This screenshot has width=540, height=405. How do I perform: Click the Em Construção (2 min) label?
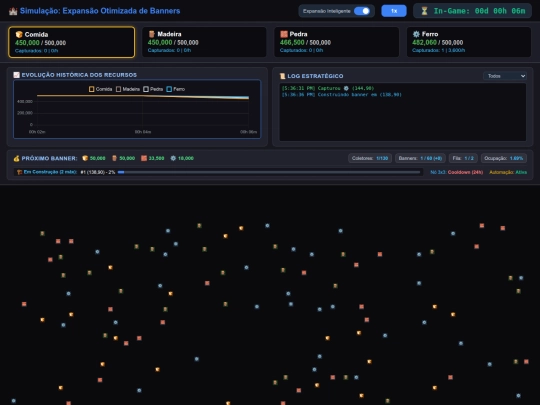[x=50, y=172]
